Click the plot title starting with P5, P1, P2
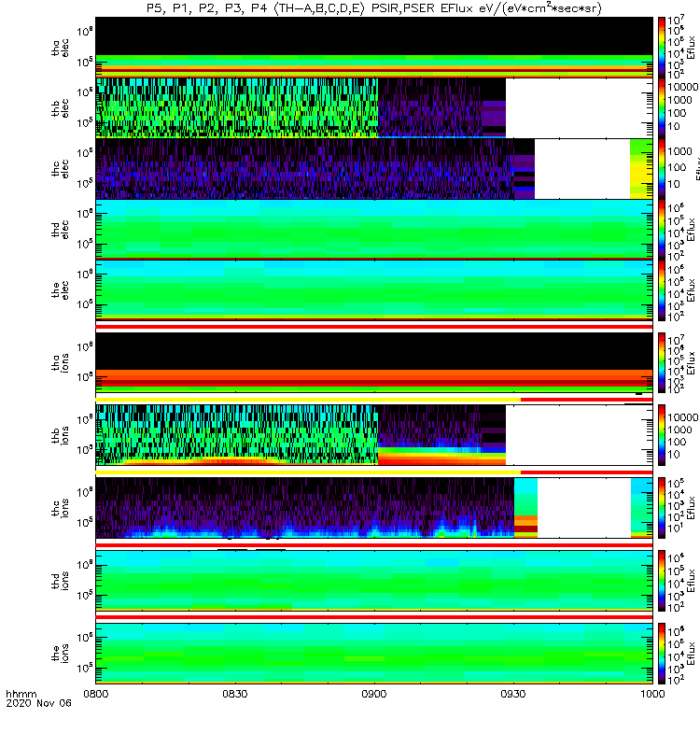The width and height of the screenshot is (700, 747). (374, 8)
